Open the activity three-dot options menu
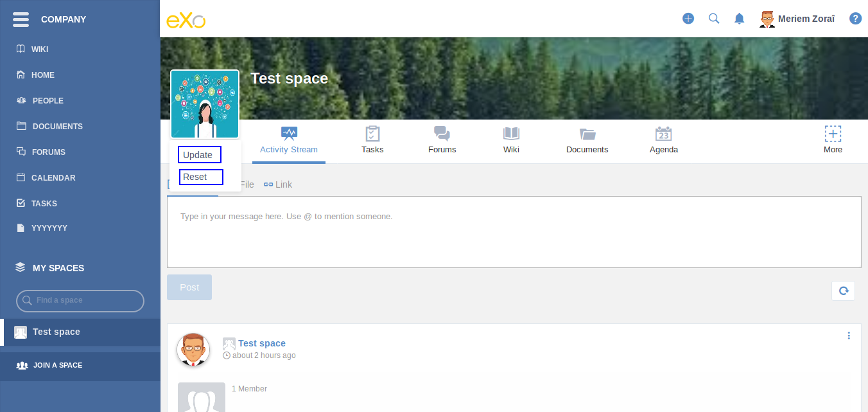Screen dimensions: 868x412 (849, 336)
